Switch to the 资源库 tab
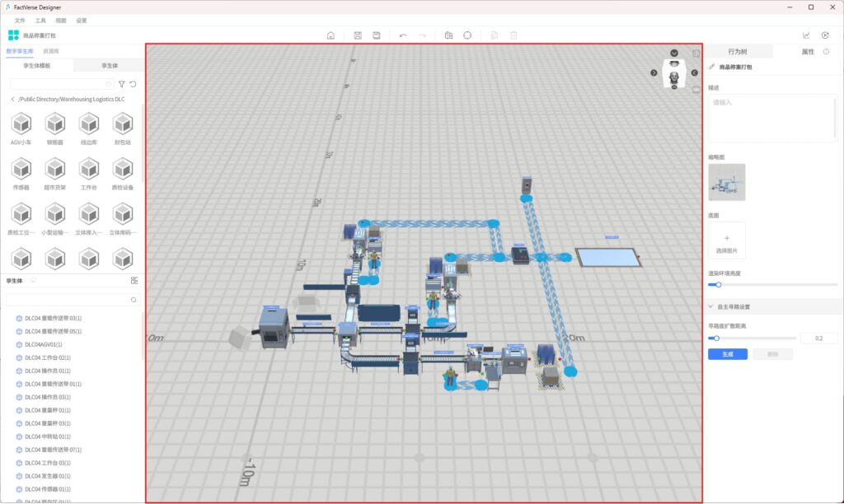 (51, 51)
